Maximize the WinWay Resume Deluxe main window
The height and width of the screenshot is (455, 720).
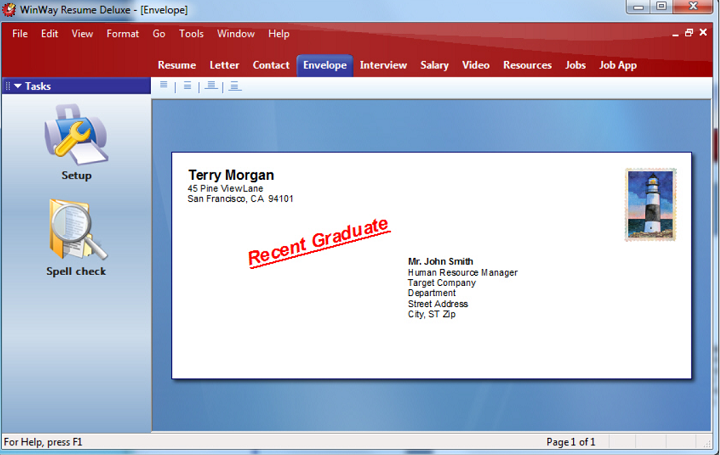661,6
